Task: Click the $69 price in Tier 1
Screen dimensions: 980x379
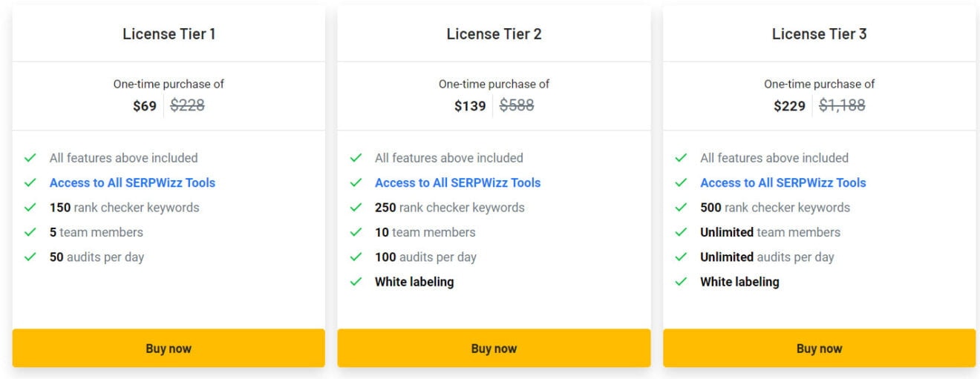Action: [145, 106]
